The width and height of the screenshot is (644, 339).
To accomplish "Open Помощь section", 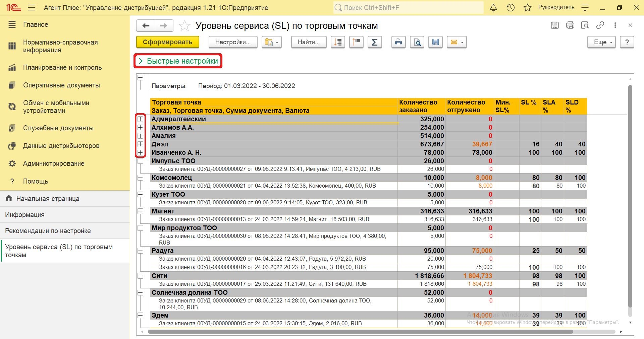I will [x=65, y=181].
